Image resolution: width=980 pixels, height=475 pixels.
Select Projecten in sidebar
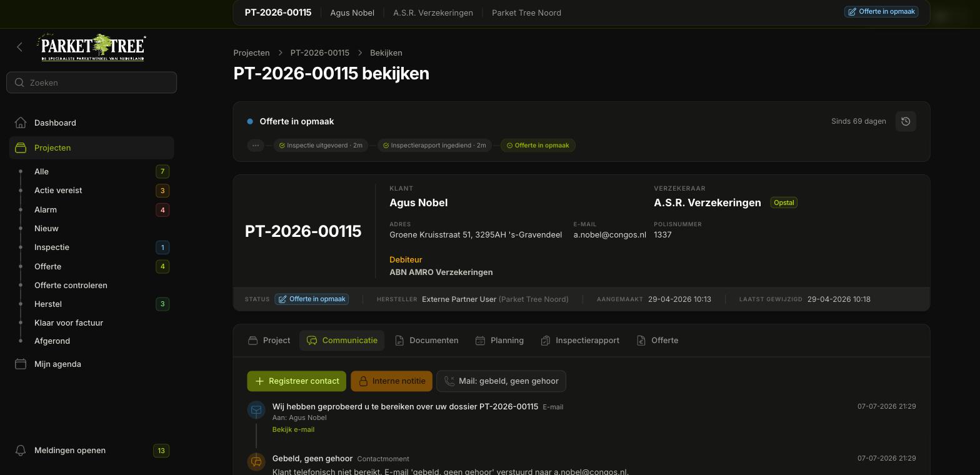pos(92,147)
